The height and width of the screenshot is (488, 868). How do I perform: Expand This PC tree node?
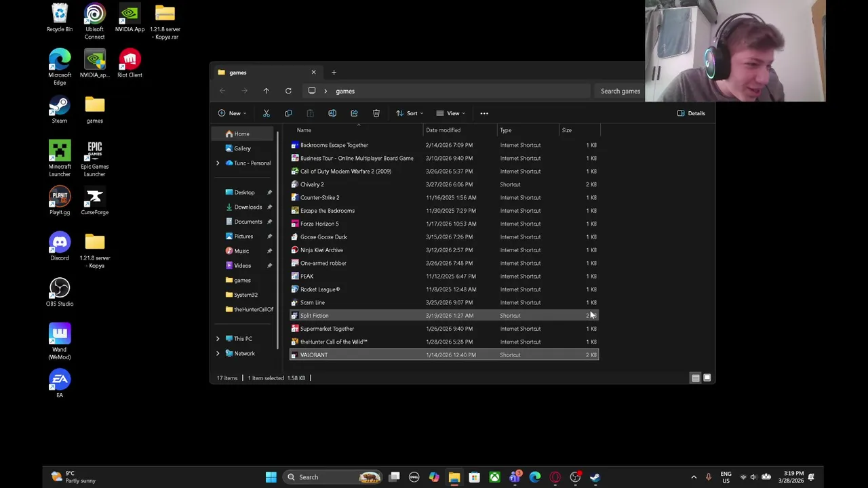tap(218, 339)
